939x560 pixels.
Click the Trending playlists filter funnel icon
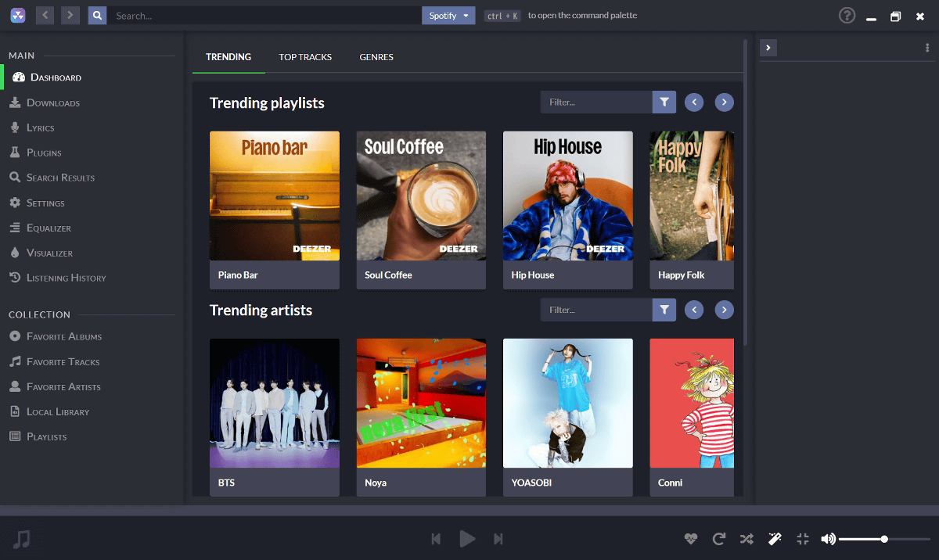[x=664, y=102]
